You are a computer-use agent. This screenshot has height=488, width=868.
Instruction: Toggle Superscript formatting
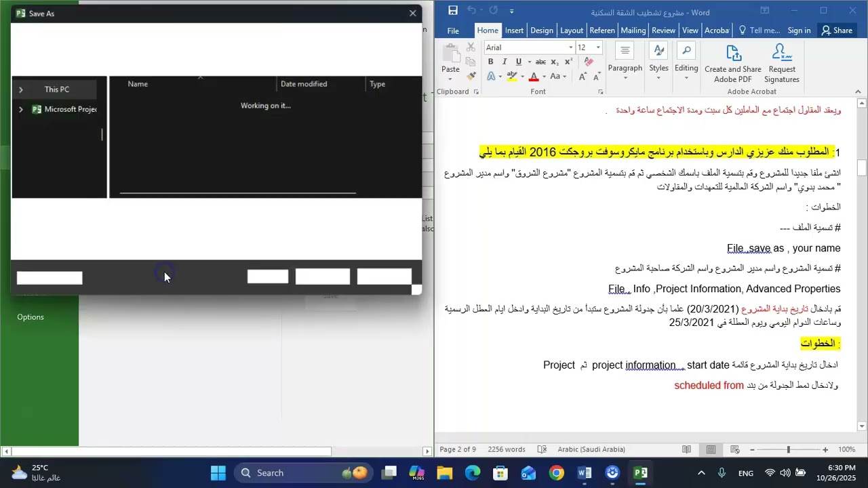568,62
